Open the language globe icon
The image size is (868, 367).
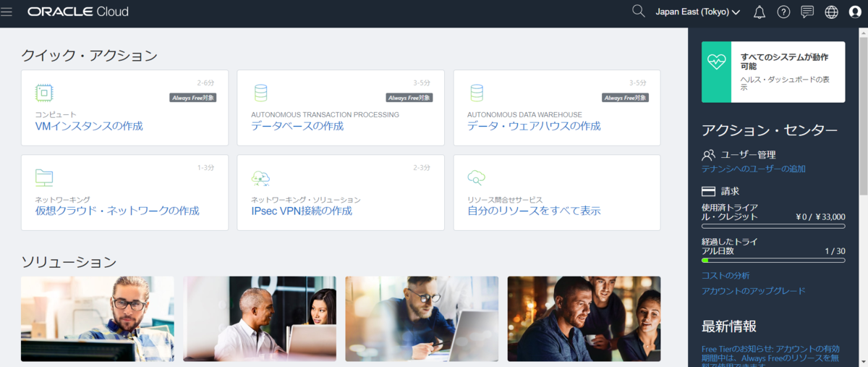831,12
